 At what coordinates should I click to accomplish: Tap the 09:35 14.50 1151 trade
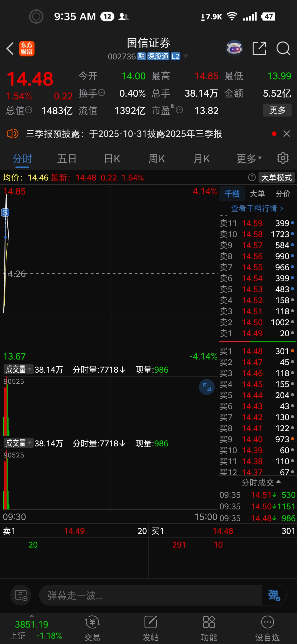pyautogui.click(x=257, y=506)
